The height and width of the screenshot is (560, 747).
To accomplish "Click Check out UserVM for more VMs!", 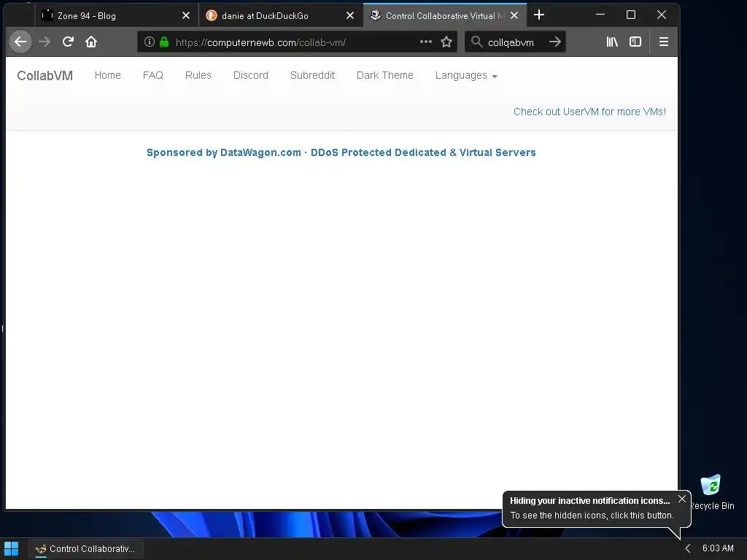I will pyautogui.click(x=589, y=112).
